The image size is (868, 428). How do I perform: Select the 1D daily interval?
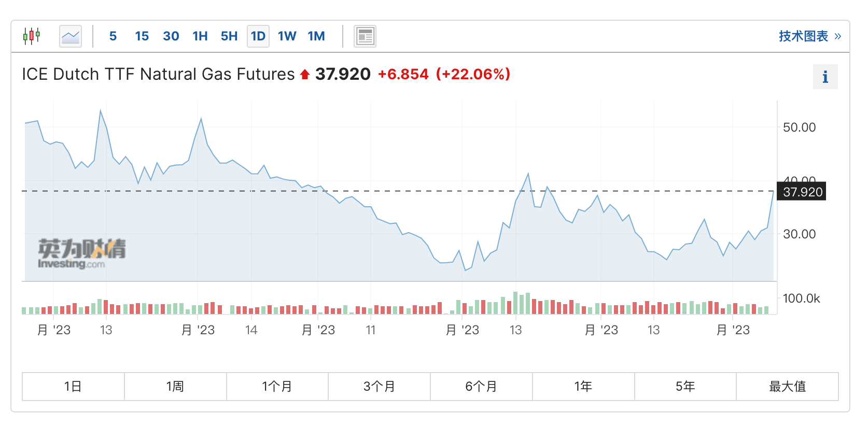click(258, 36)
